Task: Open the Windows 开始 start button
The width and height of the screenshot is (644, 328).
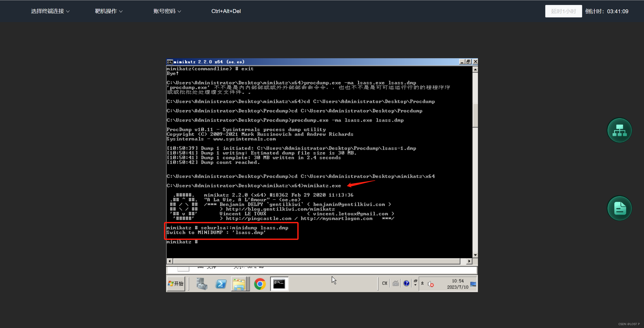Action: pyautogui.click(x=176, y=284)
